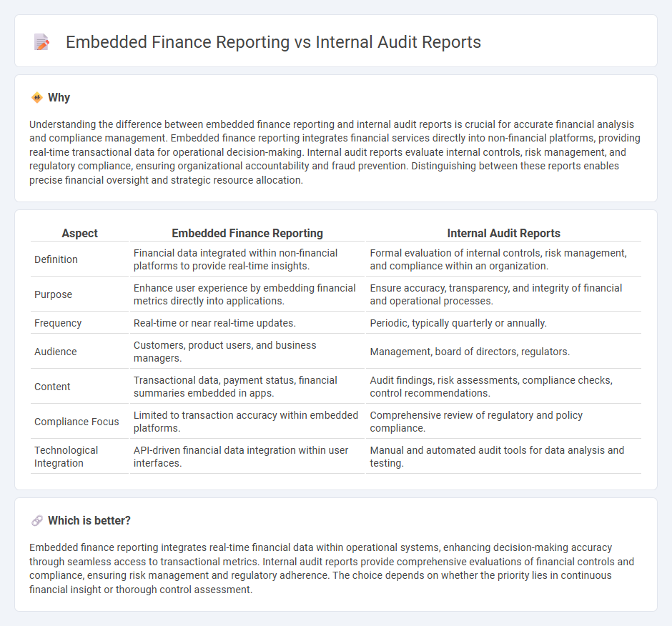This screenshot has height=626, width=672.
Task: Select the Compliance Focus row label
Action: 76,422
